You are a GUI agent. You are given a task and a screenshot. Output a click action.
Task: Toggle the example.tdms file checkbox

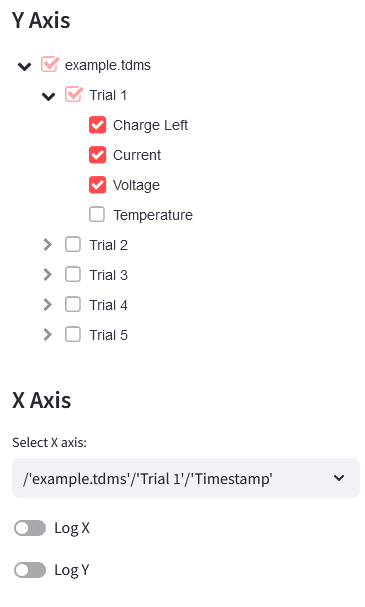tap(50, 64)
